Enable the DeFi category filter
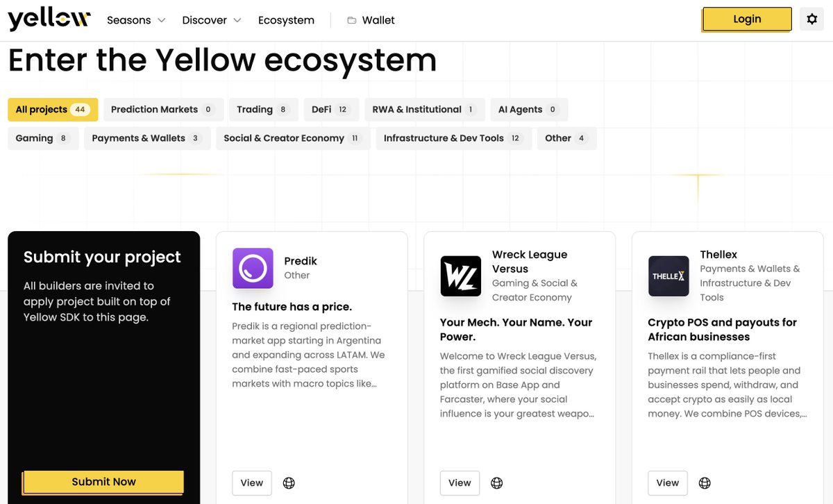The width and height of the screenshot is (833, 504). (x=331, y=109)
